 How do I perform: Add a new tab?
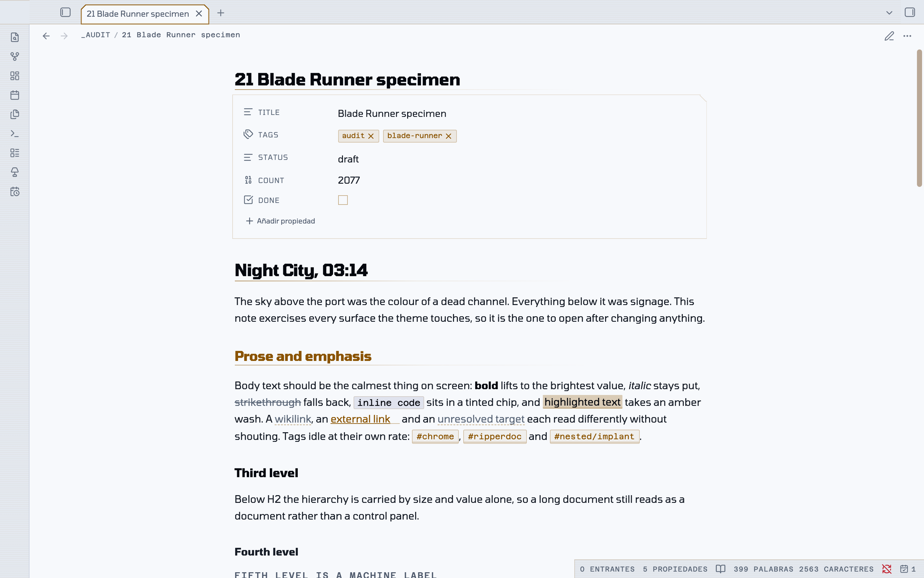click(x=221, y=13)
